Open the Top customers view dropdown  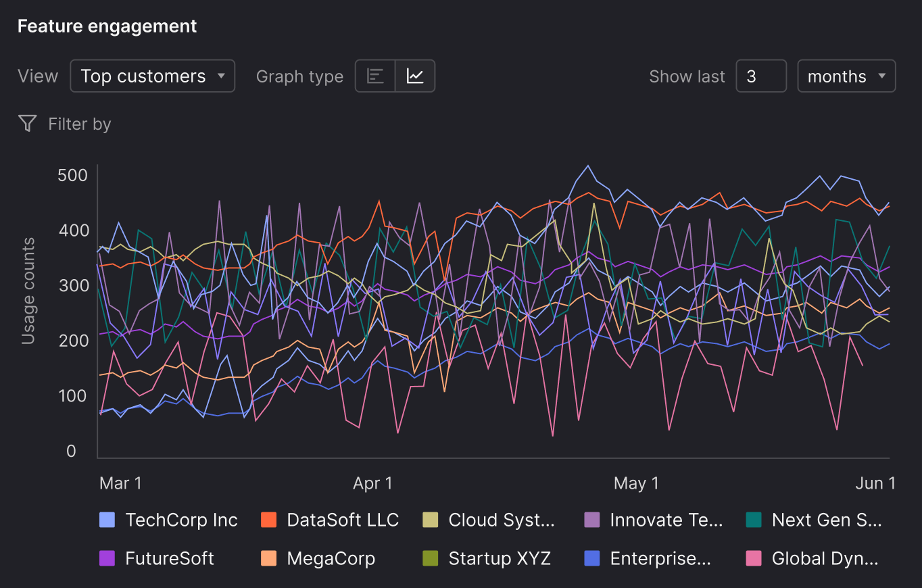point(153,76)
